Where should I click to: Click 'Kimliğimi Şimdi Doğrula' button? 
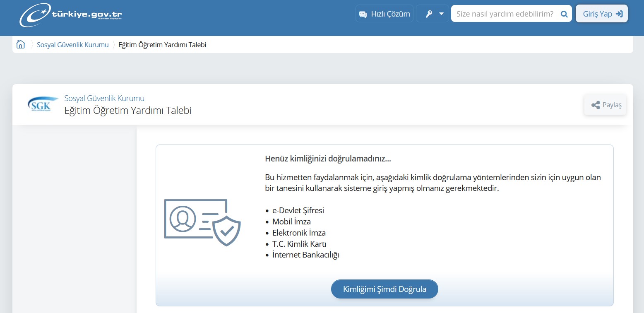click(x=384, y=289)
